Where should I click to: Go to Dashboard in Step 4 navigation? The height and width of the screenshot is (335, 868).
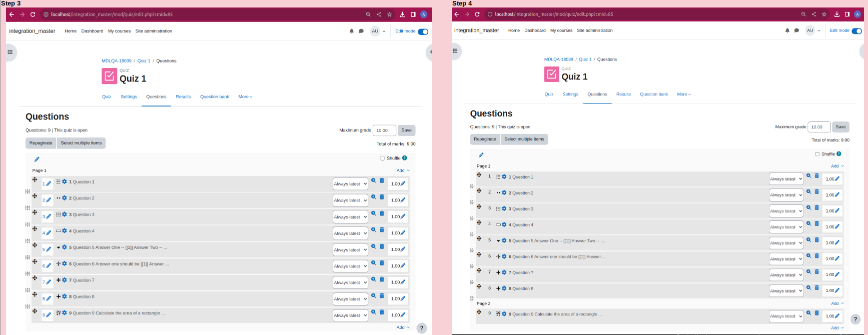[x=535, y=30]
